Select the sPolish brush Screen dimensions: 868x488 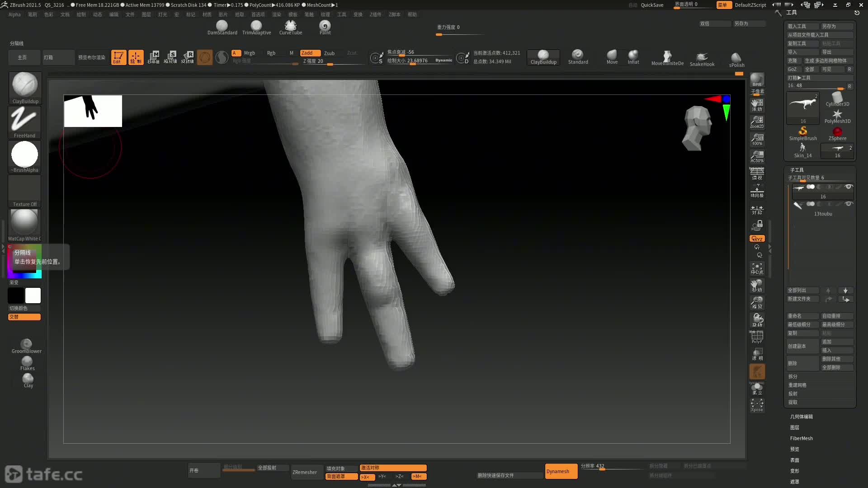coord(736,60)
